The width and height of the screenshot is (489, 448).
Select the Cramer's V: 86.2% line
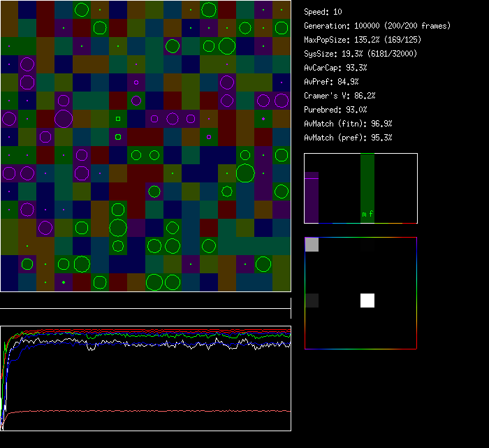point(340,96)
